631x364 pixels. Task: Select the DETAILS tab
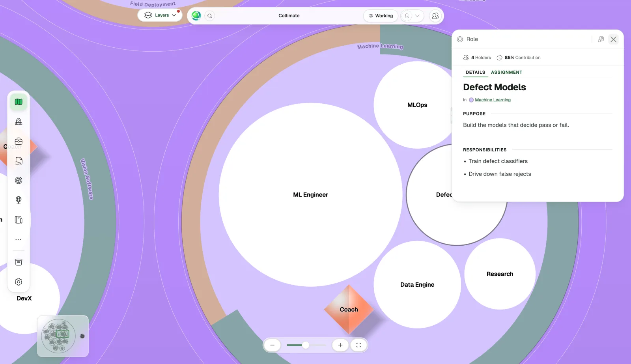(475, 73)
